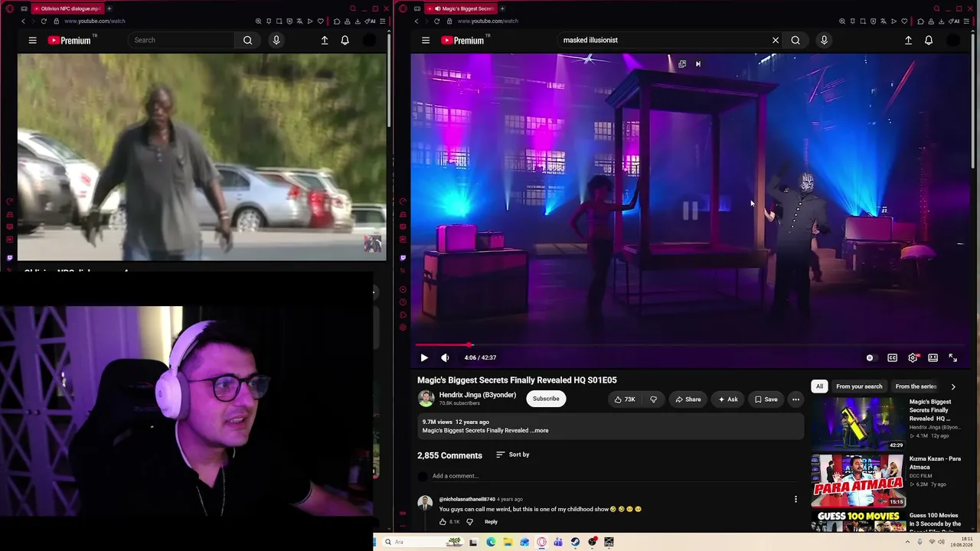Show more filter chips with the right arrow
The height and width of the screenshot is (551, 980).
[953, 386]
